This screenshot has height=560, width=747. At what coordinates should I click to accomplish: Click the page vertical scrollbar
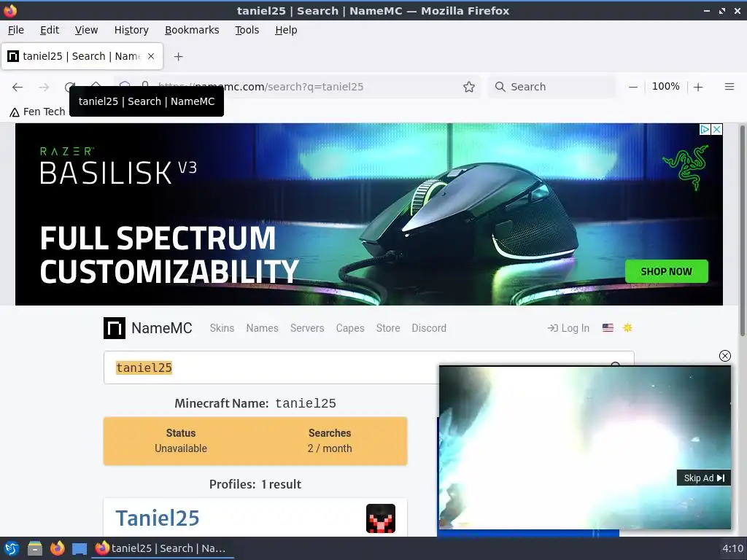click(x=742, y=230)
